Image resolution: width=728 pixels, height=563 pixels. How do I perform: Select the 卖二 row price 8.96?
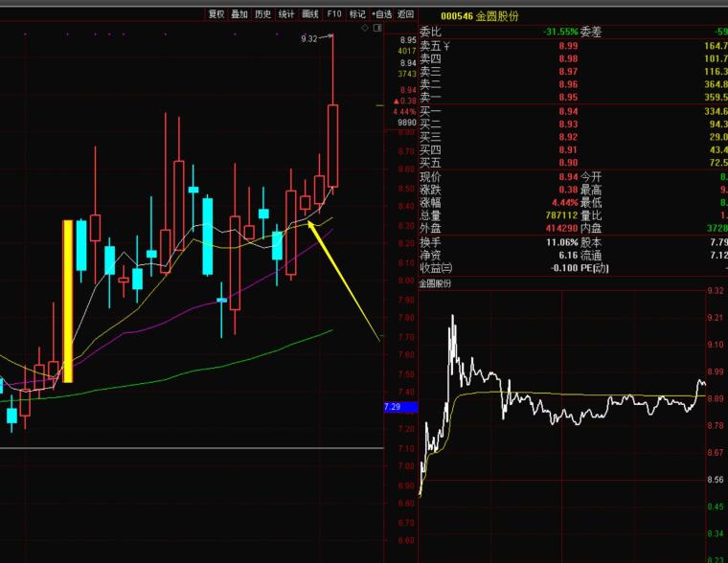568,84
